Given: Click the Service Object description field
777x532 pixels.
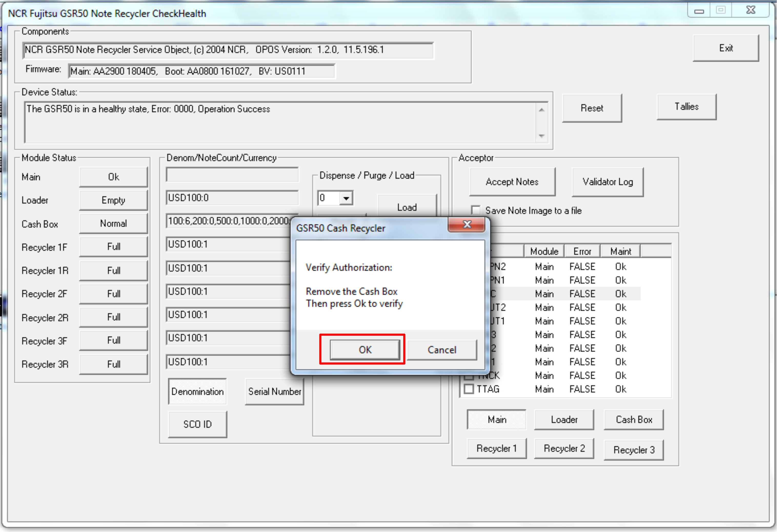Looking at the screenshot, I should coord(228,50).
